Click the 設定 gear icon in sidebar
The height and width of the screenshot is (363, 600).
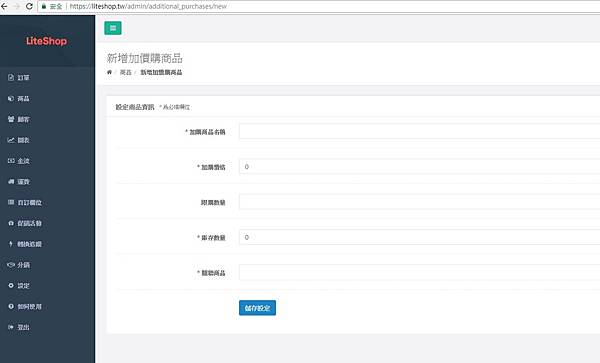coord(11,285)
